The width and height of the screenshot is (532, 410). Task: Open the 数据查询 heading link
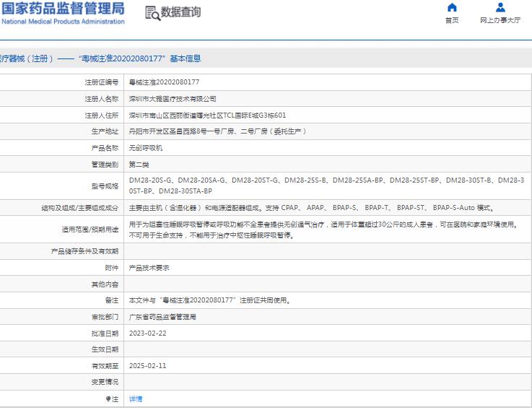click(x=180, y=12)
